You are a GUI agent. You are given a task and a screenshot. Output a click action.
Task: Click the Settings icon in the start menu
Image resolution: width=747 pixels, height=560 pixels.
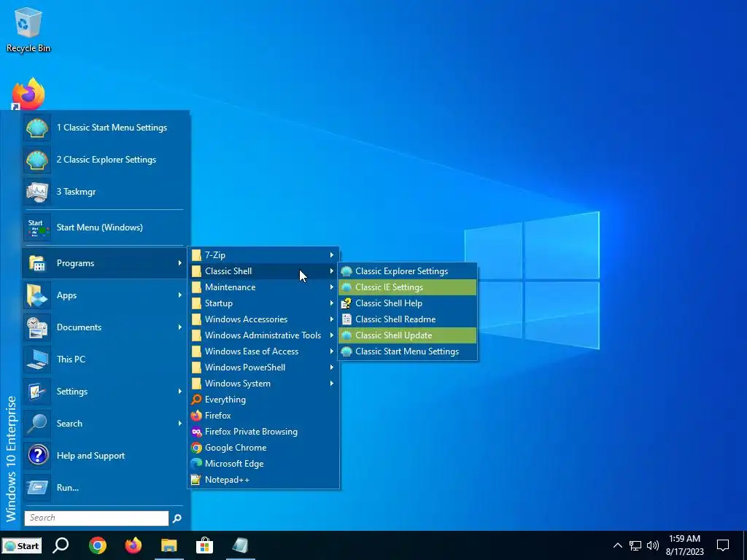click(37, 392)
